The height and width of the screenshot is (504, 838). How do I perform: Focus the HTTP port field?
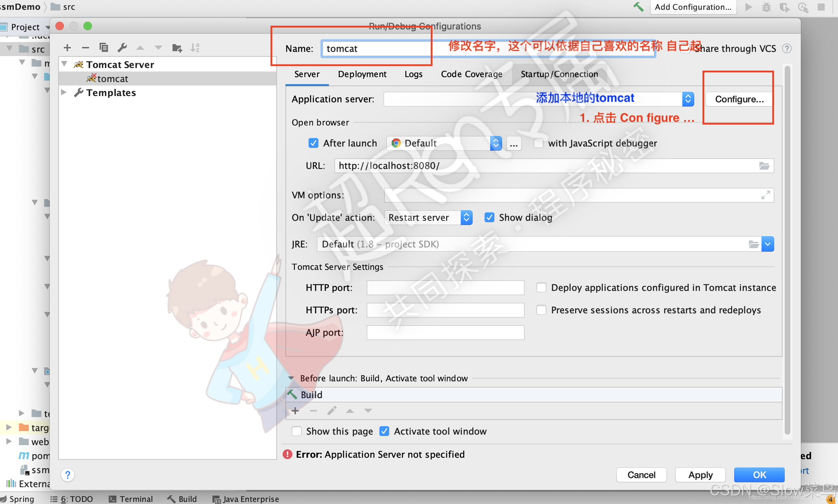[x=445, y=288]
